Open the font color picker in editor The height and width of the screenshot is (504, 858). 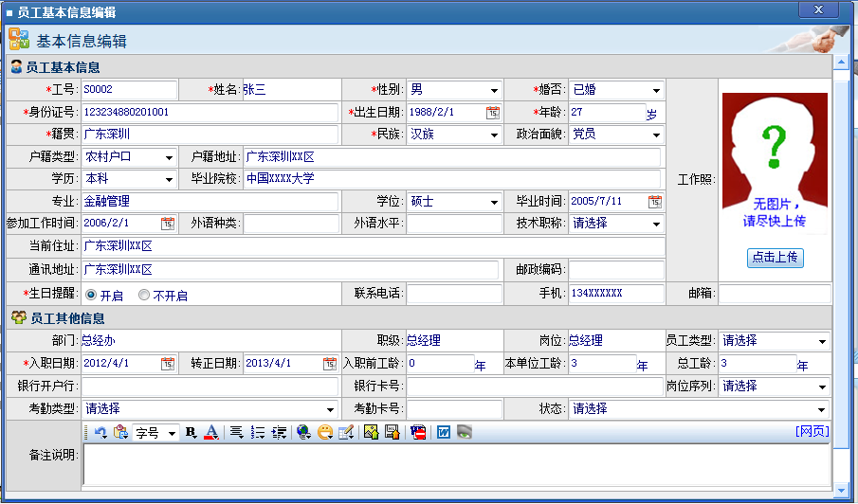211,432
